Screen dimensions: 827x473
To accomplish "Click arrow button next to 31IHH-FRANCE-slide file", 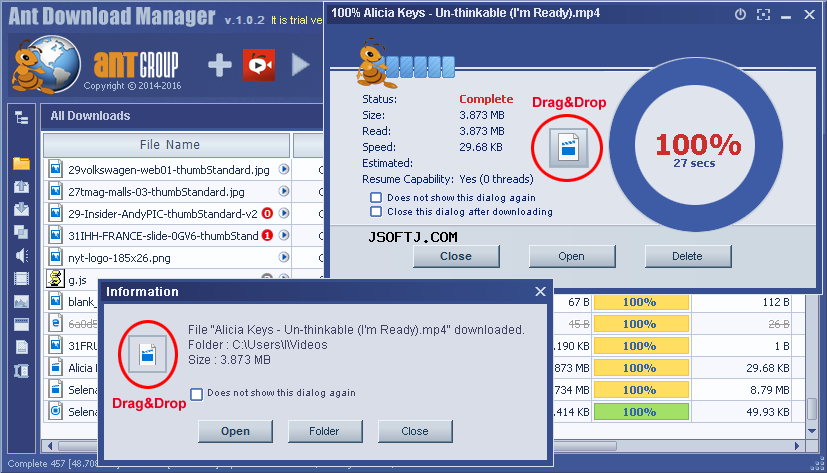I will pos(284,235).
